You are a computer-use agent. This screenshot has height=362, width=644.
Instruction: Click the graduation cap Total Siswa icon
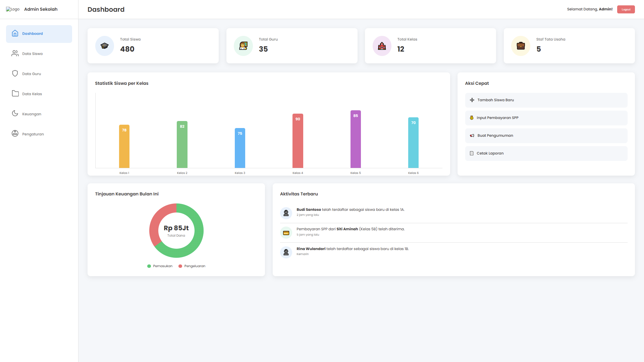(105, 46)
